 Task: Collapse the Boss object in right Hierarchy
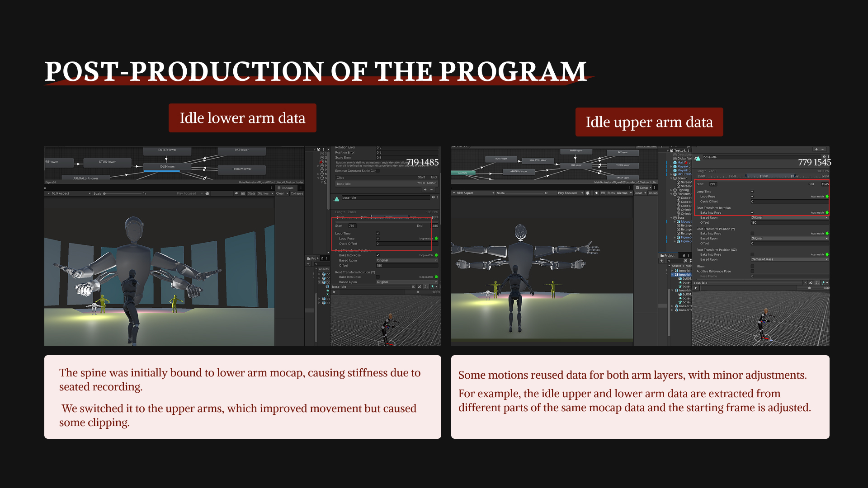(671, 218)
